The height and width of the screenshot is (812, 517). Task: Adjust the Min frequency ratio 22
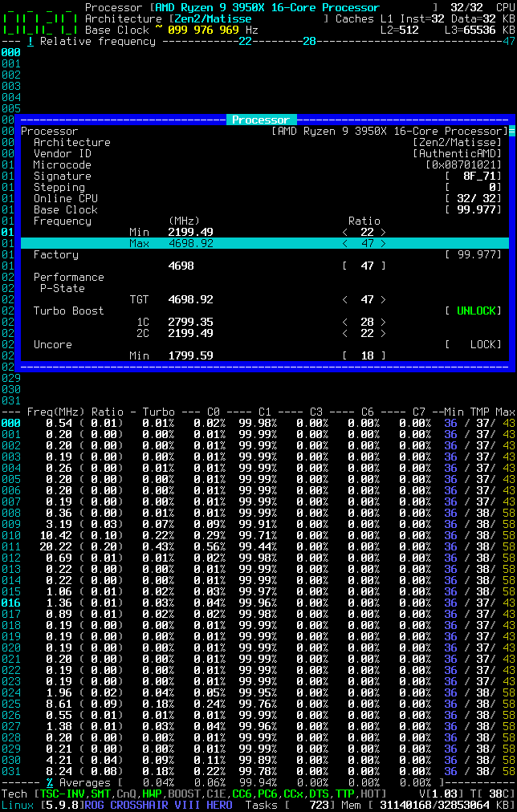(x=364, y=232)
